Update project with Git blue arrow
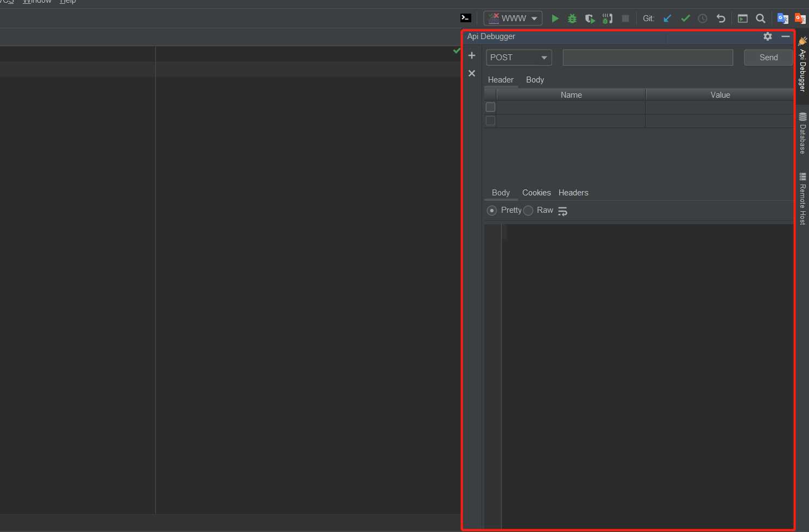 coord(667,18)
